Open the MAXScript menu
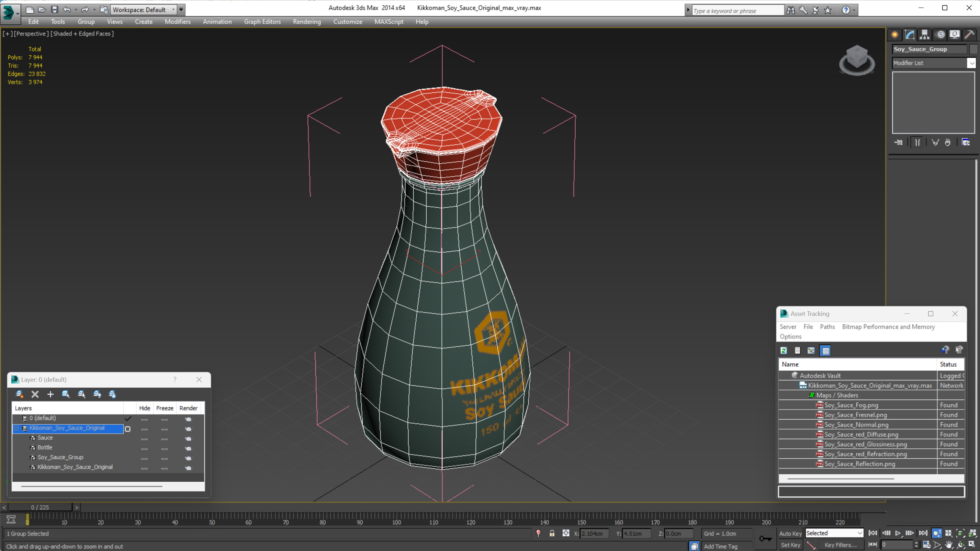The width and height of the screenshot is (980, 551). pyautogui.click(x=388, y=22)
